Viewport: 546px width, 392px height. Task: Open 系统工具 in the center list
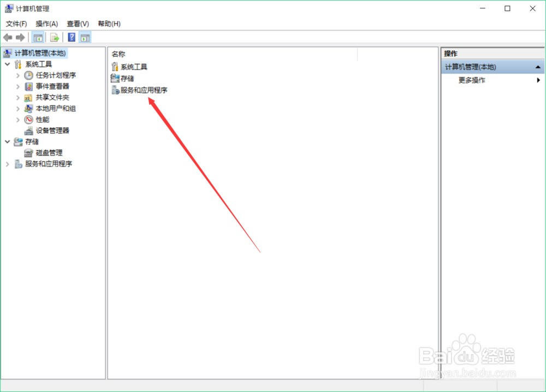[x=134, y=67]
